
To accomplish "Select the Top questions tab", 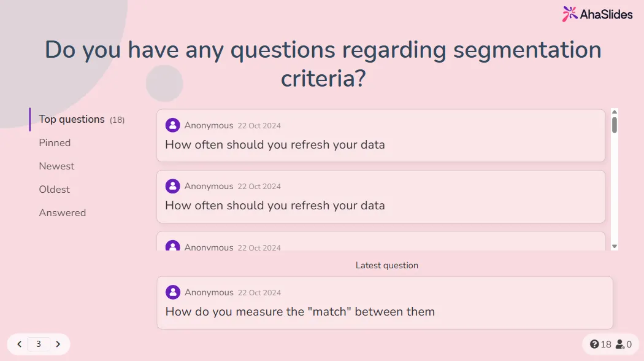I will pyautogui.click(x=72, y=119).
